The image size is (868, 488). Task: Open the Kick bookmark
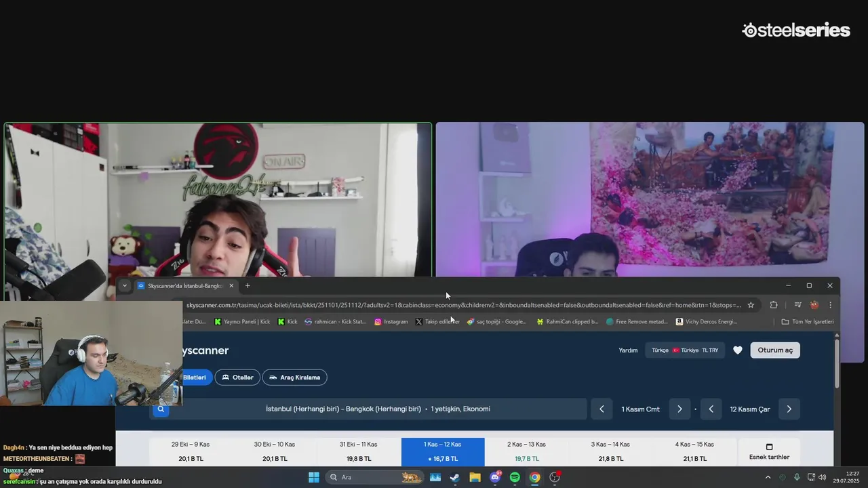288,322
